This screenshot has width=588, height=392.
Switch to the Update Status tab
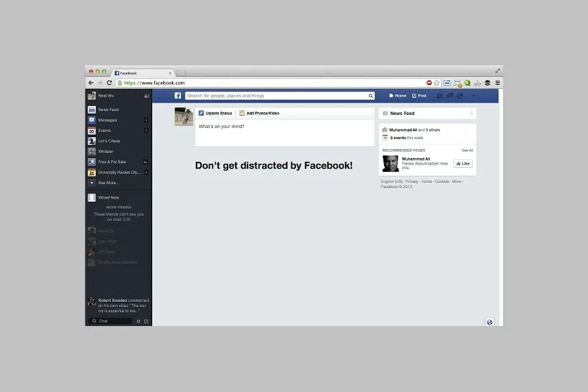(215, 113)
